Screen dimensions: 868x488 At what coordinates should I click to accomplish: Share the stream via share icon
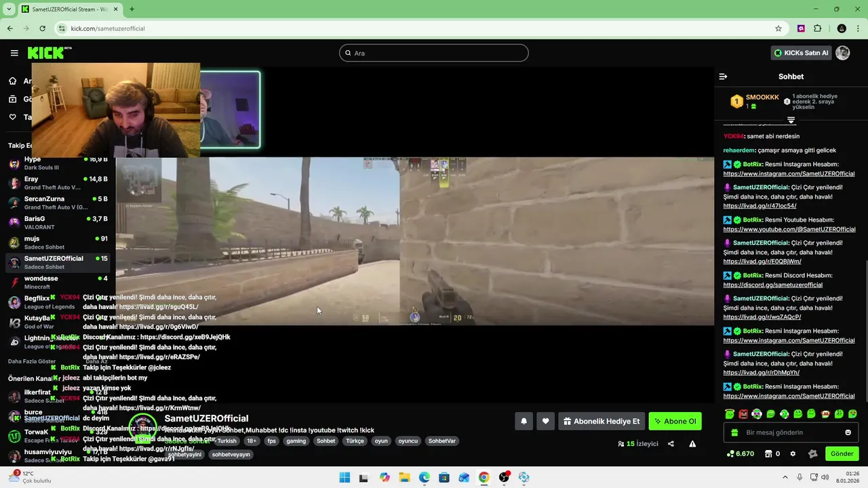tap(671, 444)
